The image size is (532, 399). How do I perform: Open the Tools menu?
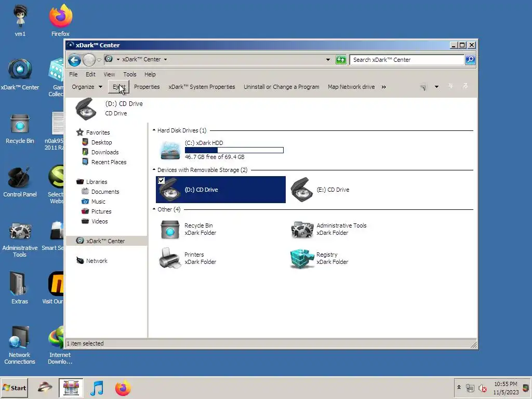pyautogui.click(x=129, y=74)
